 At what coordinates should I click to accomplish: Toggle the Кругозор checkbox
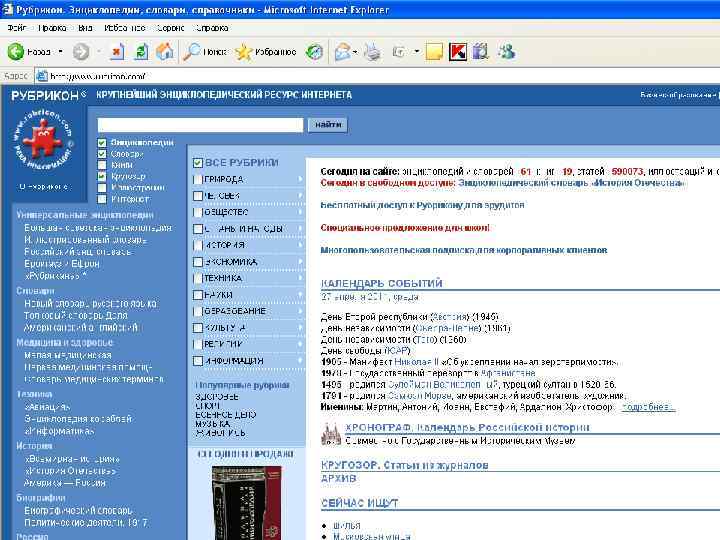point(102,176)
